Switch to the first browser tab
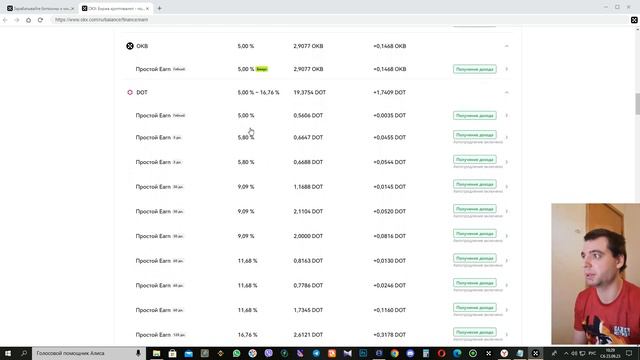640x360 pixels. (x=40, y=8)
